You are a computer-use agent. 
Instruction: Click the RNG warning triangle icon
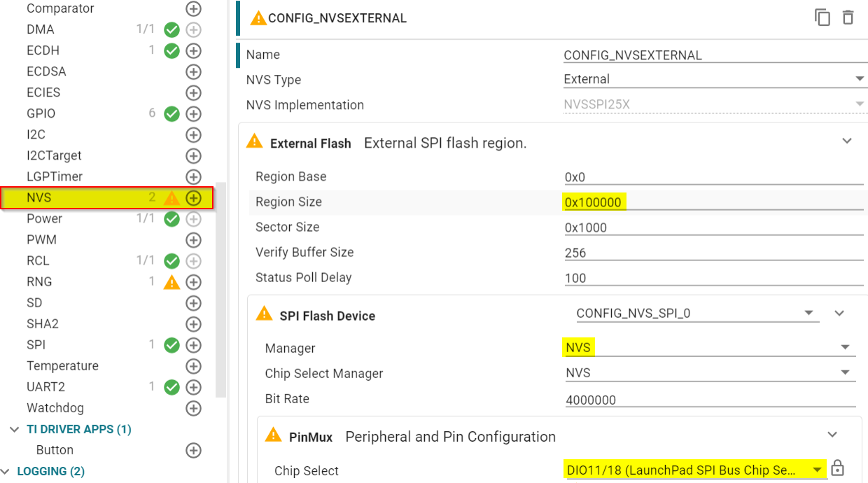tap(171, 282)
